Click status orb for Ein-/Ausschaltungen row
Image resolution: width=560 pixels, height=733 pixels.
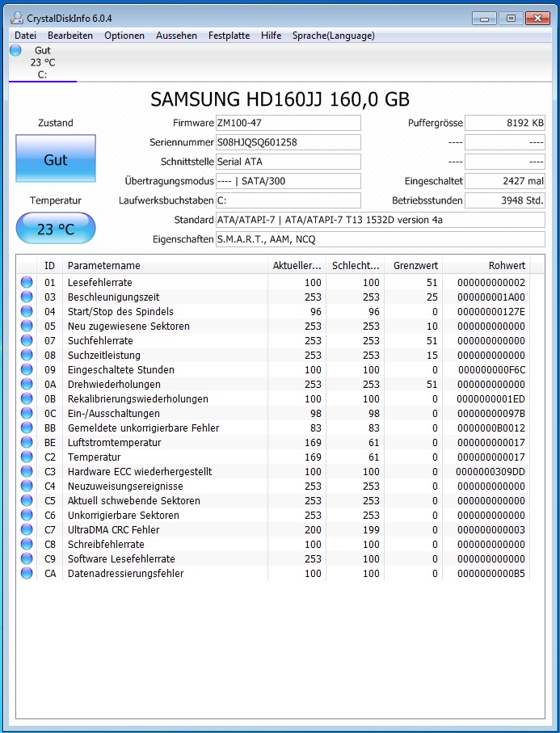pos(27,413)
